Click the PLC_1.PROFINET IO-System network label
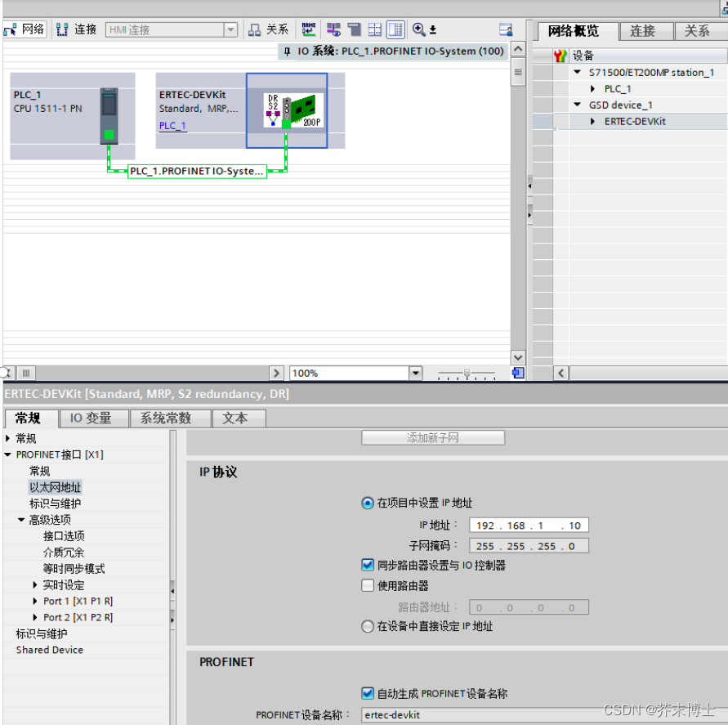The width and height of the screenshot is (728, 725). pos(197,171)
